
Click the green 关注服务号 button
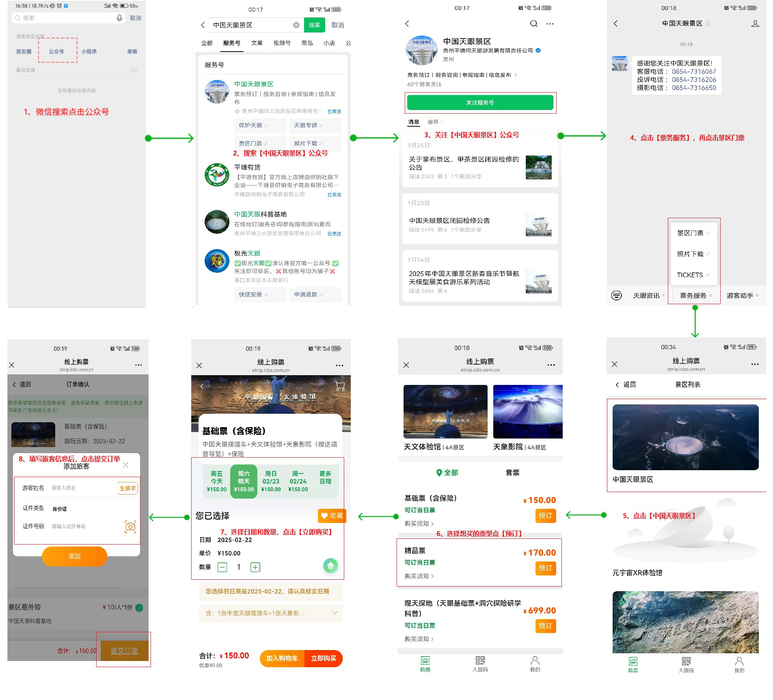pos(480,103)
